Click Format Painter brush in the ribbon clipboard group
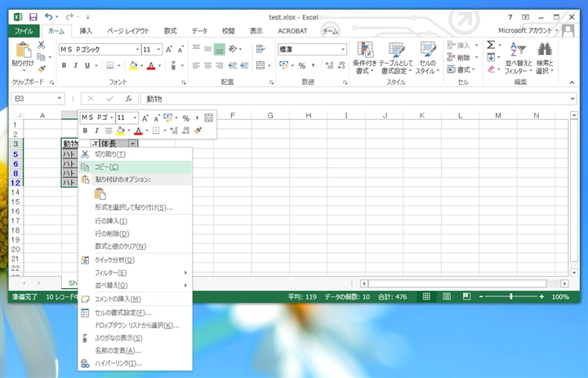588x378 pixels. [42, 69]
